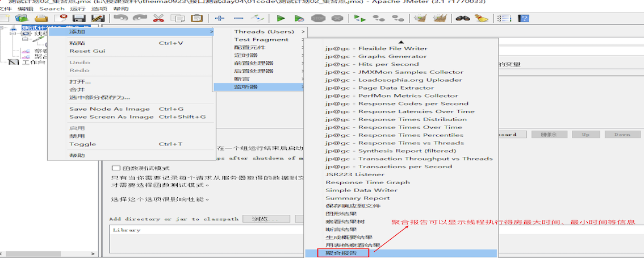Open the Function Helper dialog icon
Image resolution: width=644 pixels, height=258 pixels.
(x=504, y=18)
